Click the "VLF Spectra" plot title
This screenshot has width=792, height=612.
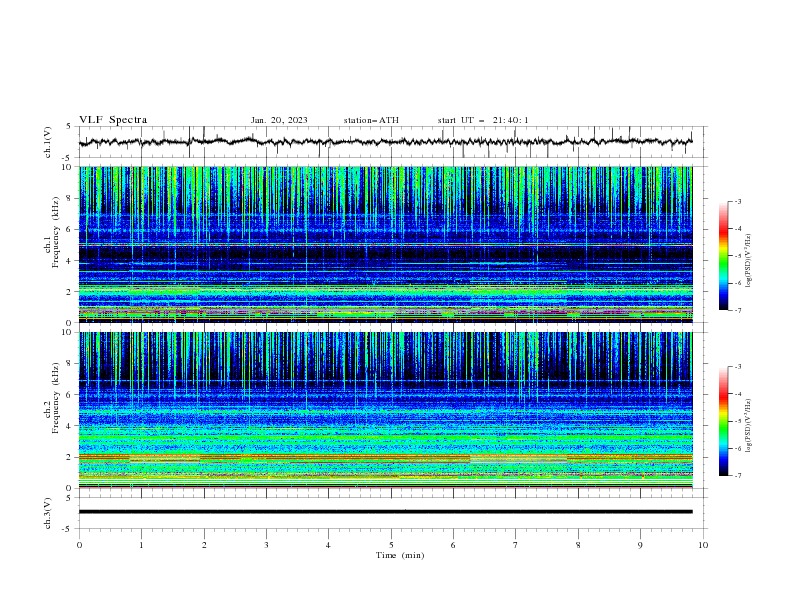click(113, 120)
